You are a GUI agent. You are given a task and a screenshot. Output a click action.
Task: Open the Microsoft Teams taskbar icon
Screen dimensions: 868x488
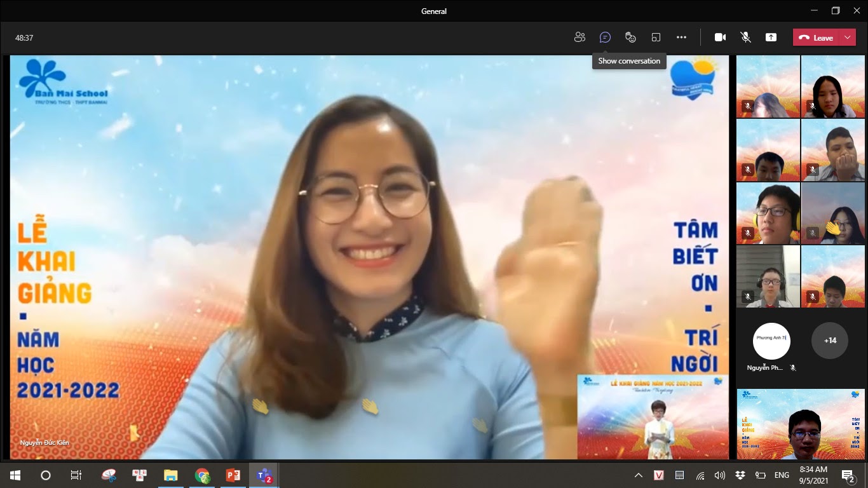click(264, 475)
